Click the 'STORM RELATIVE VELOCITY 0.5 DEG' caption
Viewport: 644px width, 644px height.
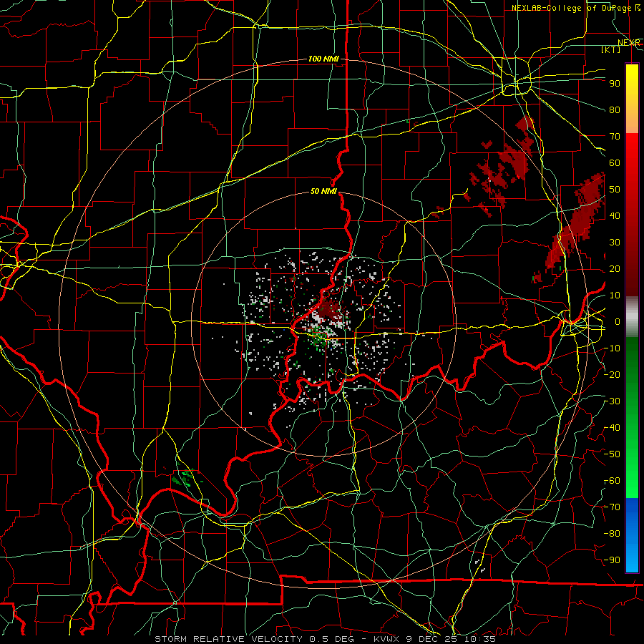255,639
